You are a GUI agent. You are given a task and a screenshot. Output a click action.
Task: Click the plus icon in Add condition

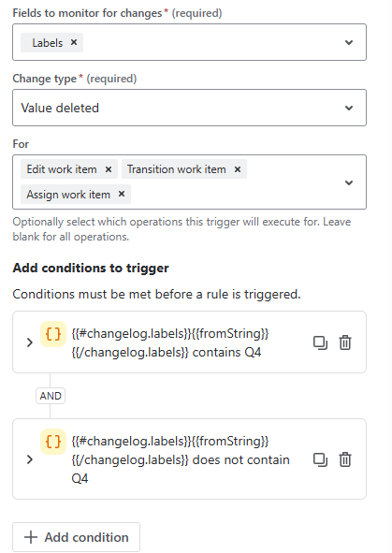[31, 537]
